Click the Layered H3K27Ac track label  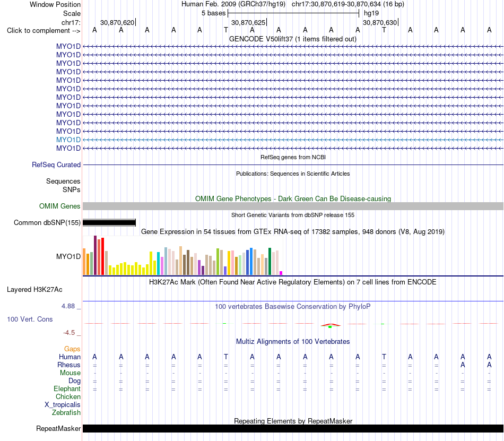[34, 289]
